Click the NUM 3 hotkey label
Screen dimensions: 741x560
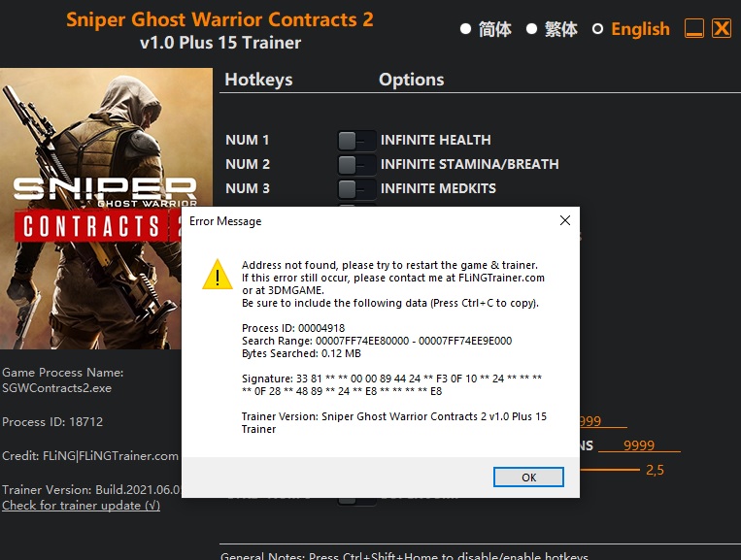[x=248, y=188]
